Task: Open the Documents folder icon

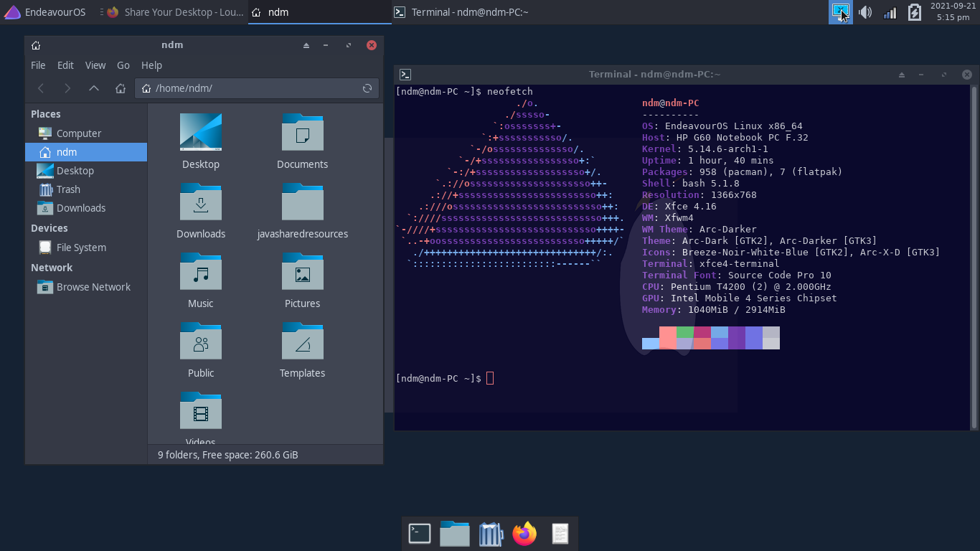Action: click(303, 132)
